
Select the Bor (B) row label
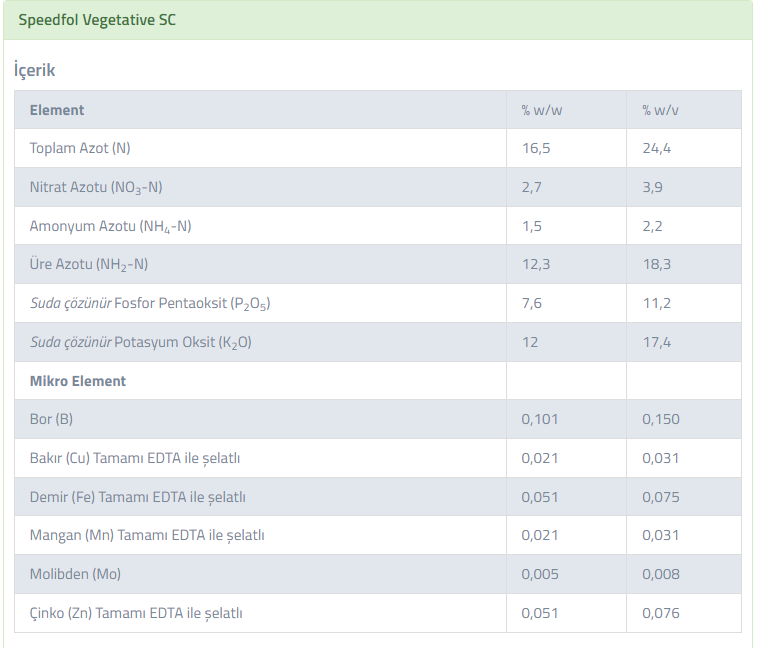(x=51, y=419)
